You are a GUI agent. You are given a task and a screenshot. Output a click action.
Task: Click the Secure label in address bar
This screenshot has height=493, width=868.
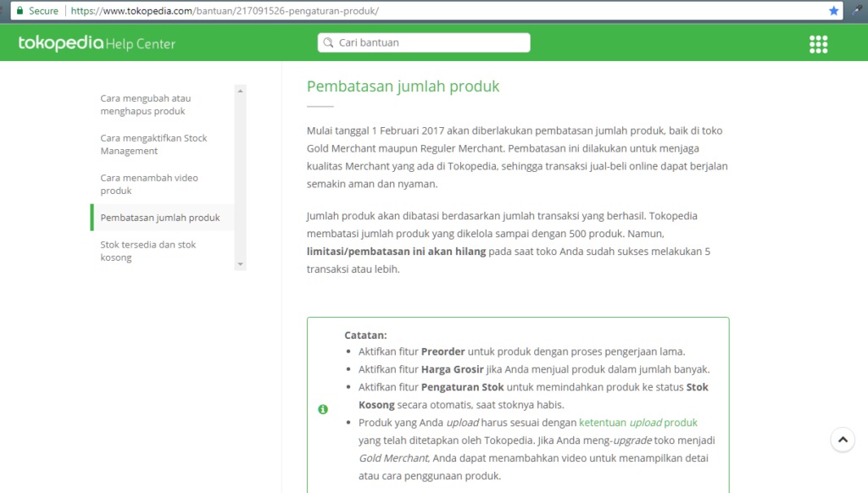(x=43, y=10)
